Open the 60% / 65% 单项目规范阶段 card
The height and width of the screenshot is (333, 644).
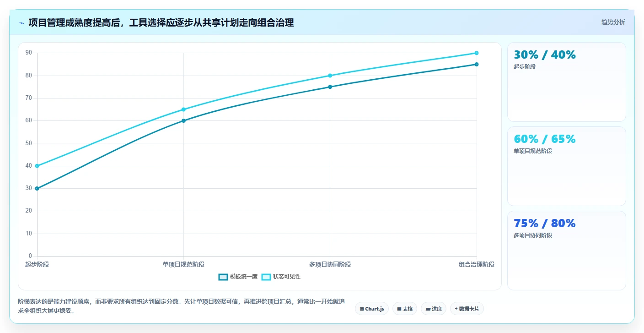[566, 166]
